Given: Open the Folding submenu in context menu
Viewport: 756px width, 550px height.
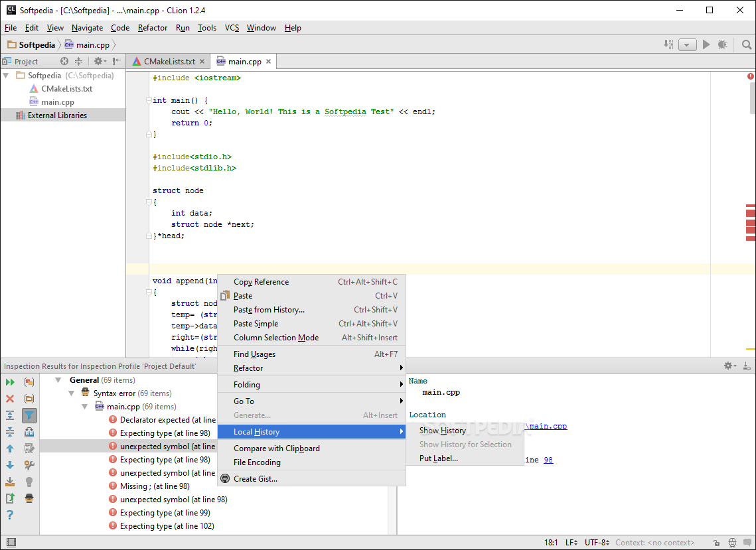Looking at the screenshot, I should (311, 385).
